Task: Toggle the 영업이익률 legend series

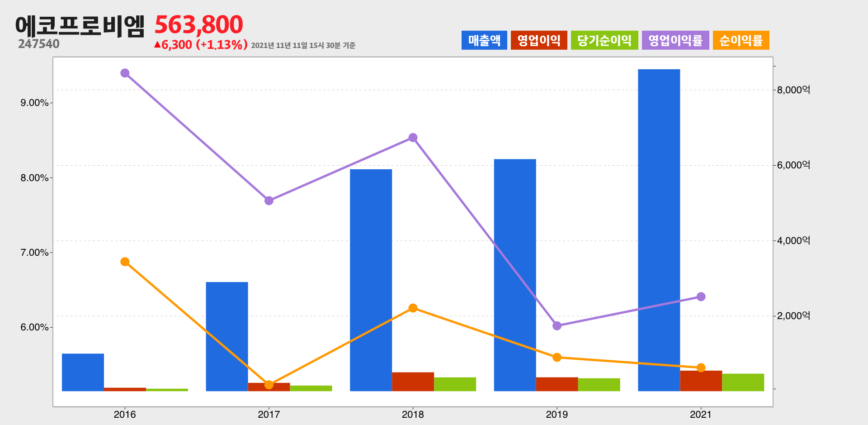Action: coord(675,40)
